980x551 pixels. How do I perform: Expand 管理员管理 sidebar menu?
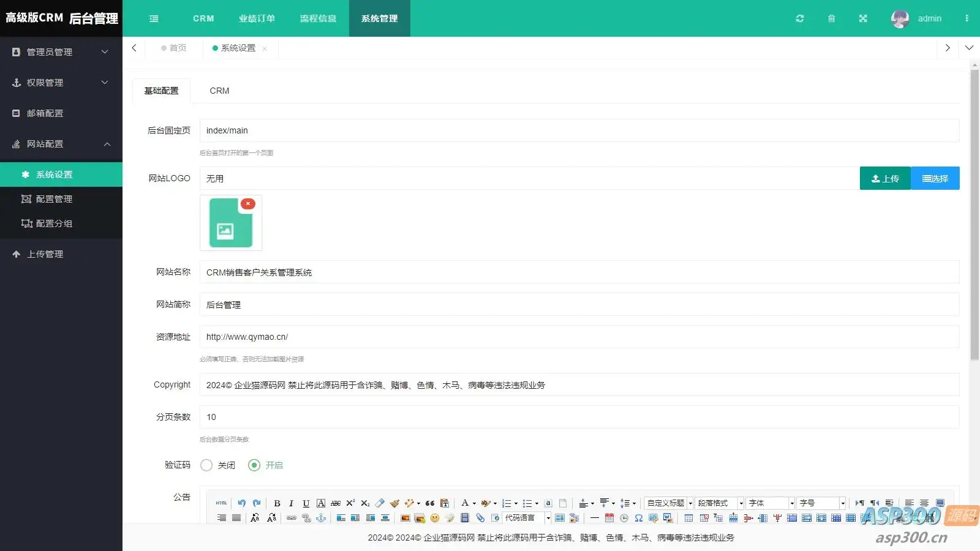coord(61,52)
